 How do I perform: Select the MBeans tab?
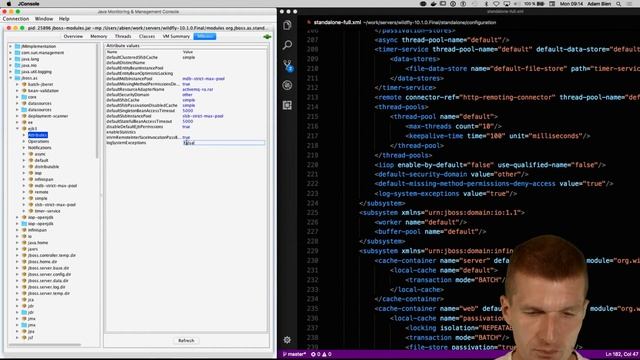205,37
